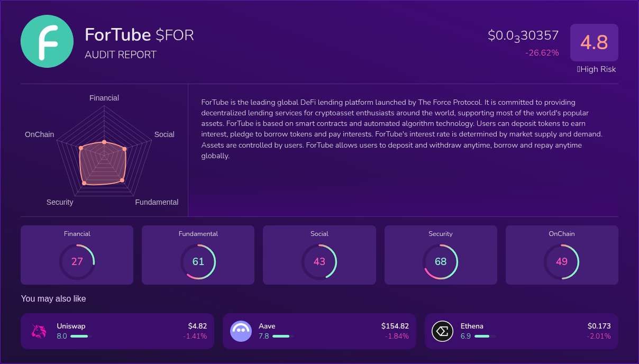Select the Uniswap unicorn logo
The width and height of the screenshot is (639, 364).
point(38,331)
